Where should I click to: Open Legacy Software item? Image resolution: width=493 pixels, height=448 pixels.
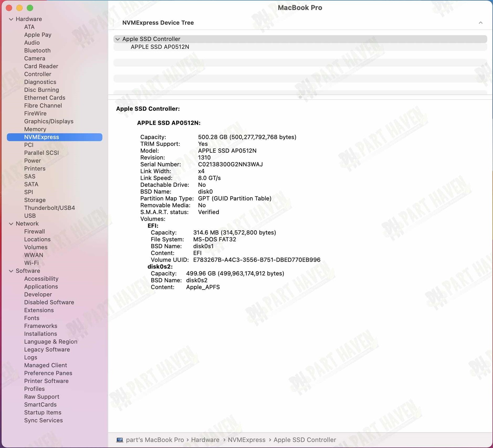[x=47, y=349]
